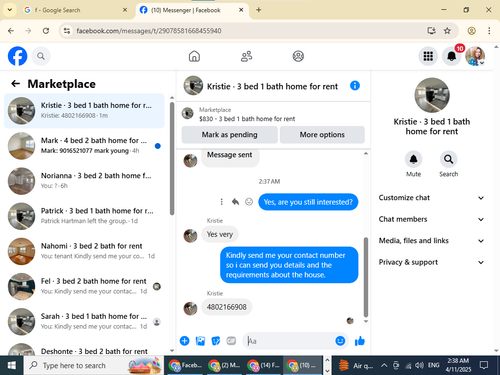Open Windows Start menu
The image size is (500, 375).
[12, 365]
